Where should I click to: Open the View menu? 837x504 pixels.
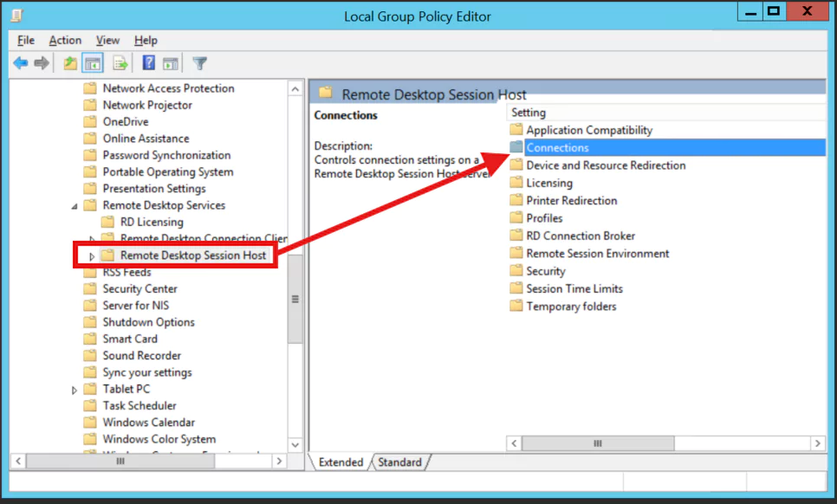107,40
